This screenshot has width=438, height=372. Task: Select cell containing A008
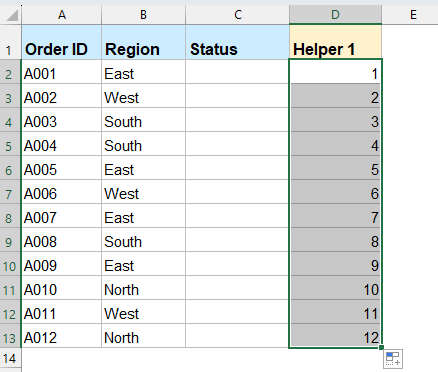62,240
